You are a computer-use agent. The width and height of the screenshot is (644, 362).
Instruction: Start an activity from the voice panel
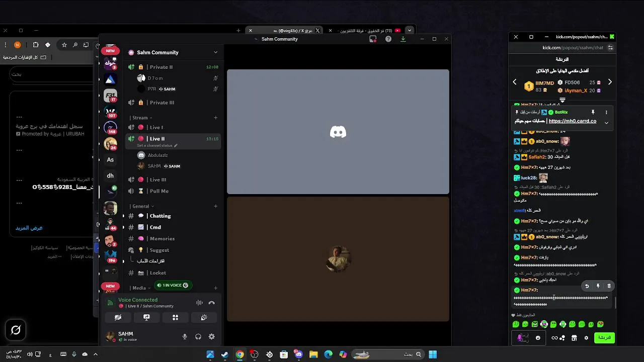[175, 317]
